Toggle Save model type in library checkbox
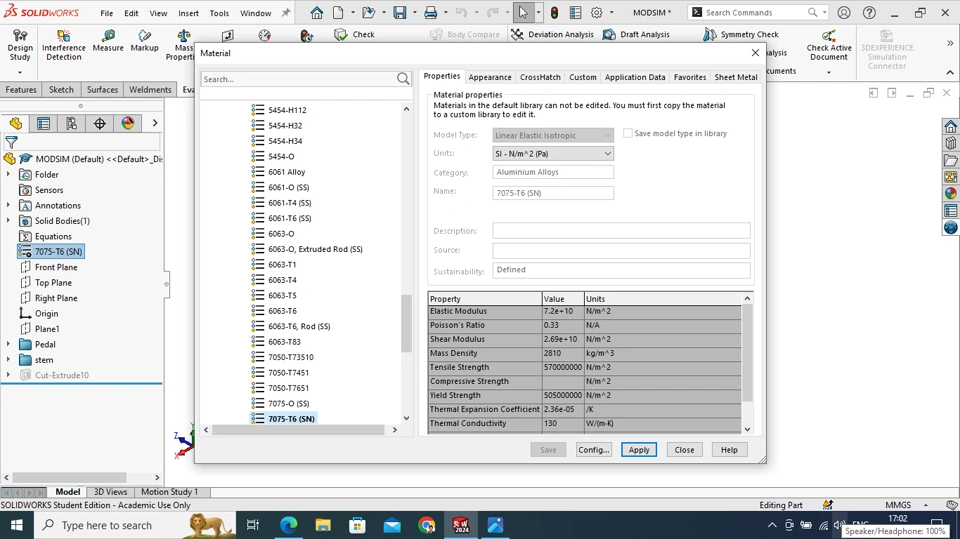Image resolution: width=960 pixels, height=539 pixels. pyautogui.click(x=628, y=133)
